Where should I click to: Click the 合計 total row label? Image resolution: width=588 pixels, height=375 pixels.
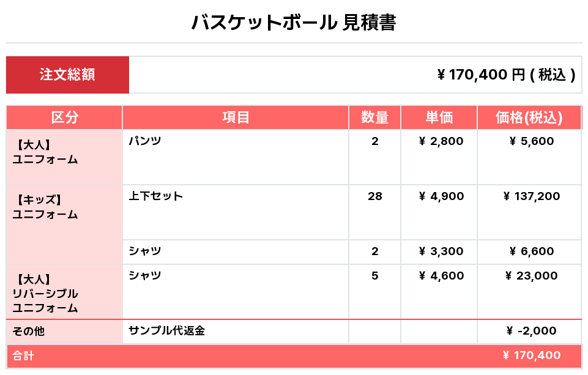[x=24, y=355]
